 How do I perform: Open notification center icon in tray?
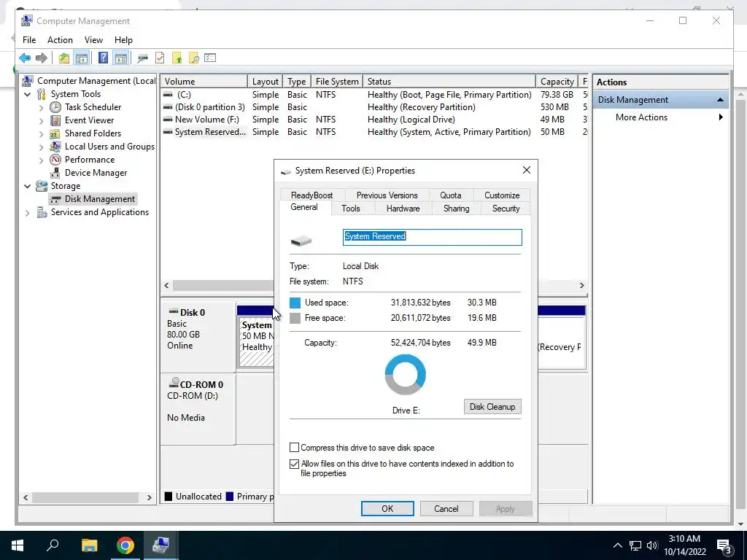click(724, 545)
